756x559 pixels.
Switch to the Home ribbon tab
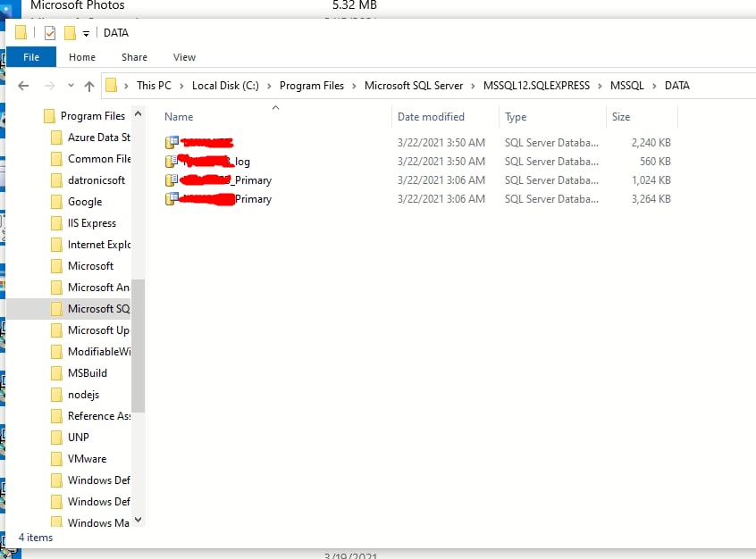click(82, 57)
